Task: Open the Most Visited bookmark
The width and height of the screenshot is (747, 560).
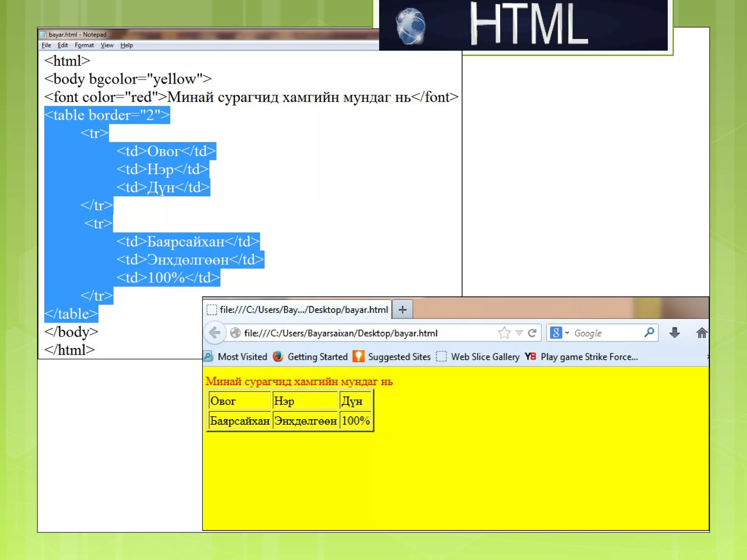Action: [x=242, y=357]
